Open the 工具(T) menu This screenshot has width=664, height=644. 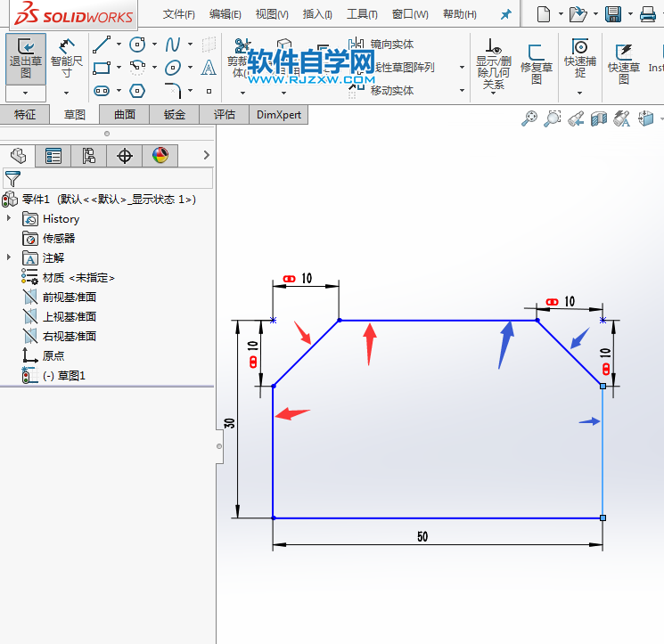tap(362, 14)
